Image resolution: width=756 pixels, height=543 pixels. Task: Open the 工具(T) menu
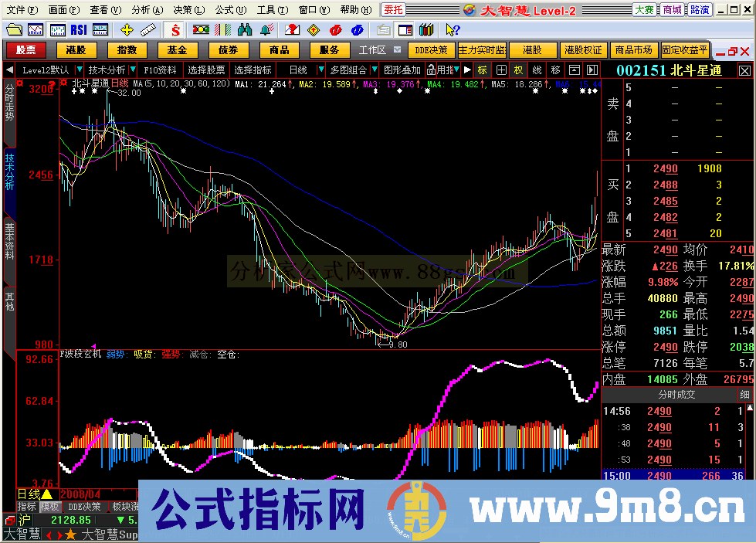click(x=273, y=9)
